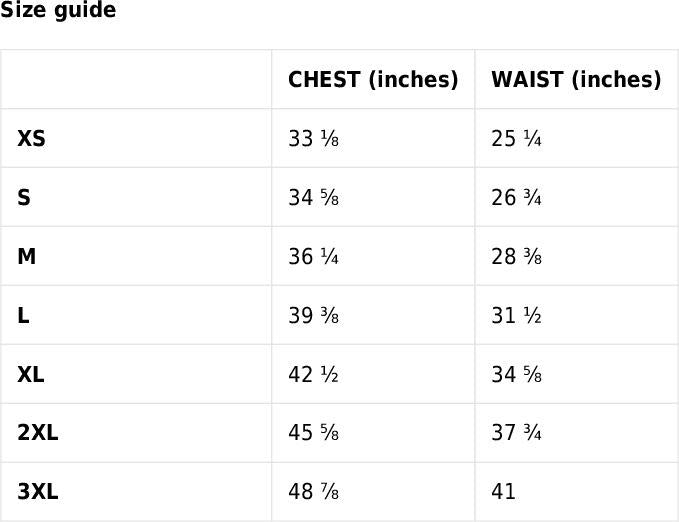The width and height of the screenshot is (679, 522).
Task: Click the S chest value 34 ⅝
Action: [x=313, y=198]
